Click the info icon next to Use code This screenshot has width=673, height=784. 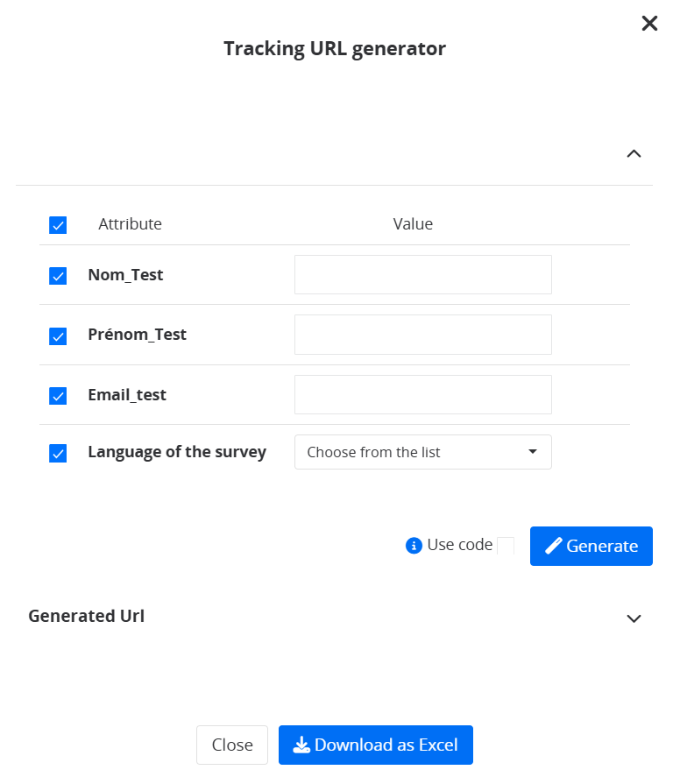tap(414, 546)
